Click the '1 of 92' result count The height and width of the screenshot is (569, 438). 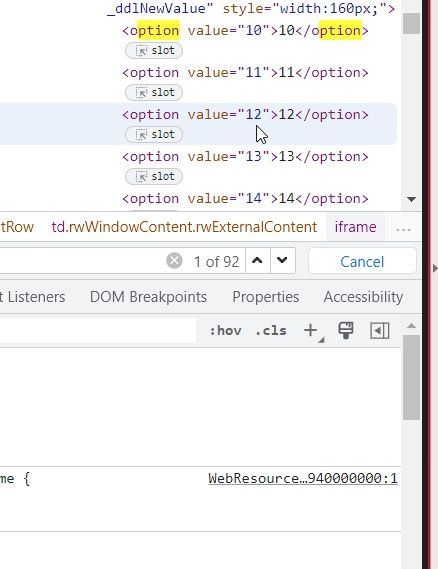point(216,261)
